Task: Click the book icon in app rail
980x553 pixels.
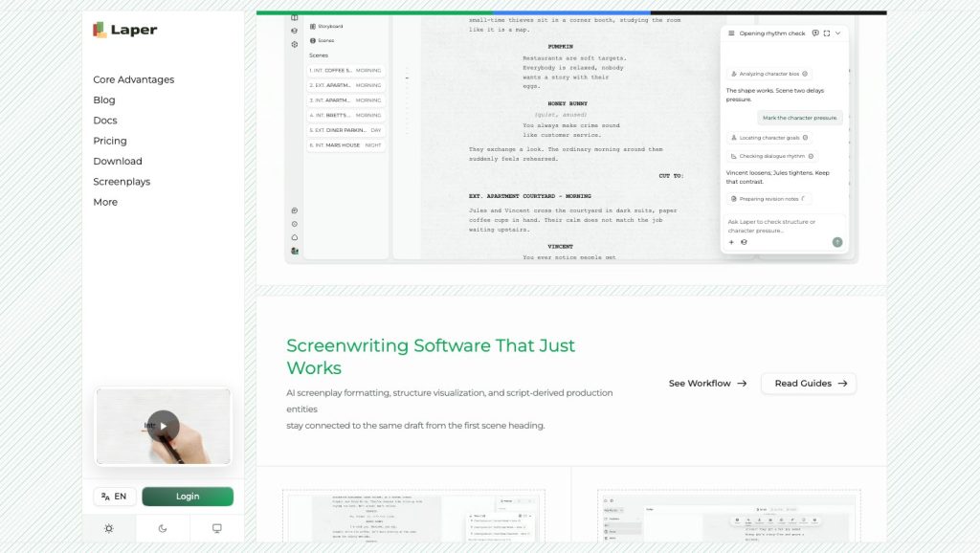Action: [295, 18]
